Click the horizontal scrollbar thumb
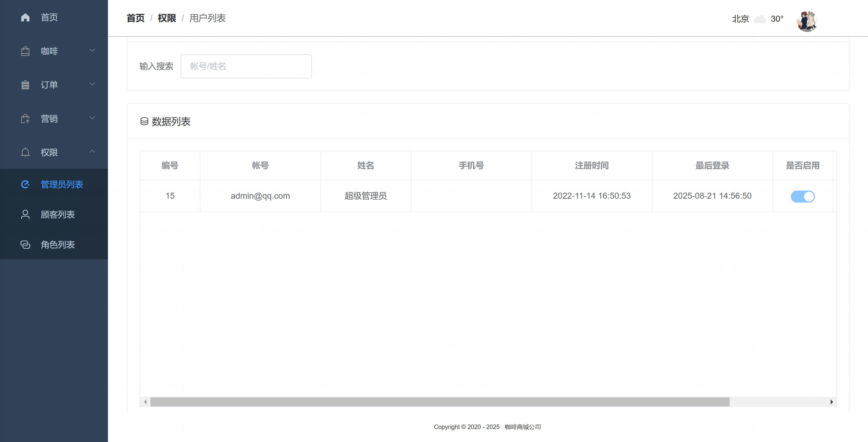This screenshot has height=442, width=868. click(x=440, y=402)
